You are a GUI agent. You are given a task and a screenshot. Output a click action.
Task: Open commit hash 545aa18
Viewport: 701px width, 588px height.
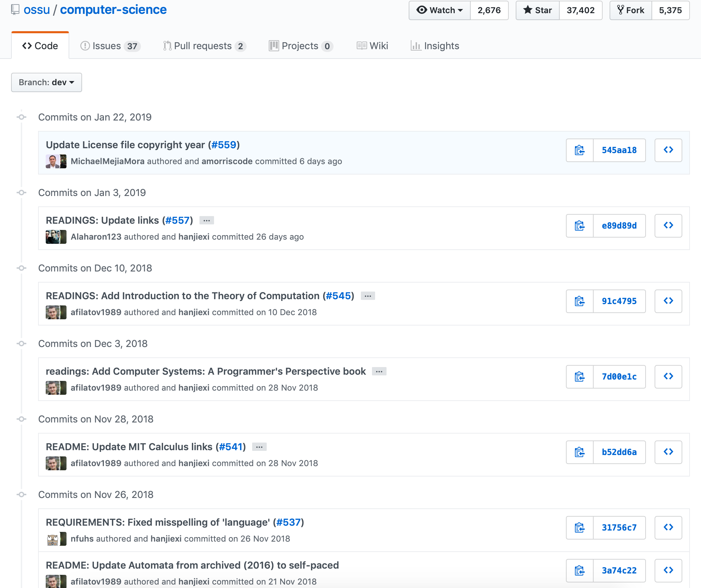(x=619, y=150)
